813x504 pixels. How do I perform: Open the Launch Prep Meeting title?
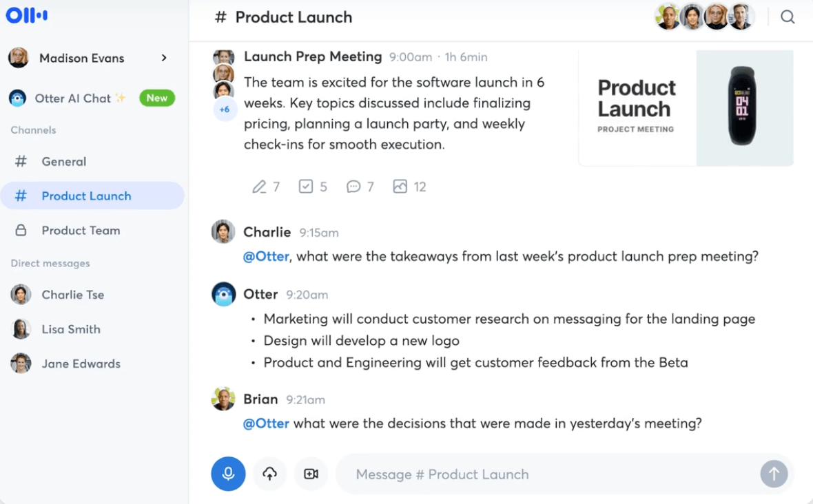tap(313, 56)
